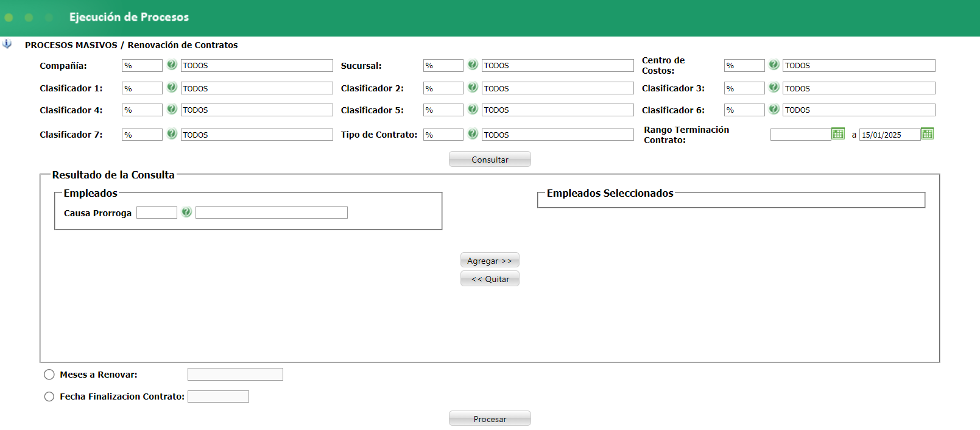Click the Empleados Seleccionados heading
The image size is (980, 430).
point(610,193)
